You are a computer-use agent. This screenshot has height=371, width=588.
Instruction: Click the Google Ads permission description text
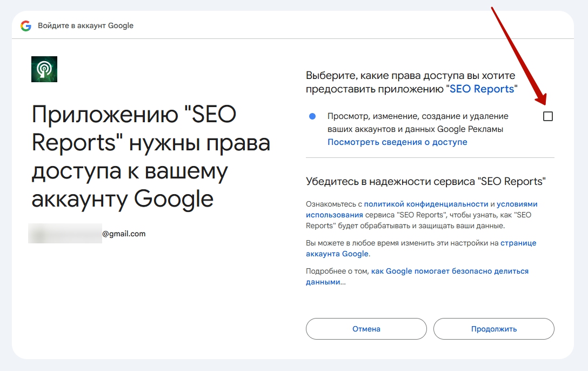[x=418, y=123]
